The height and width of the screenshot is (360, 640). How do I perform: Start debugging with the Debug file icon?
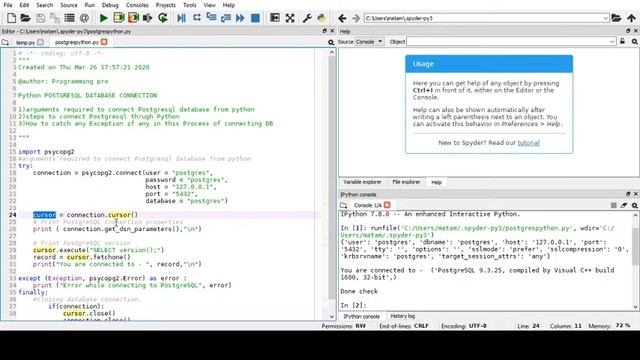pyautogui.click(x=181, y=18)
